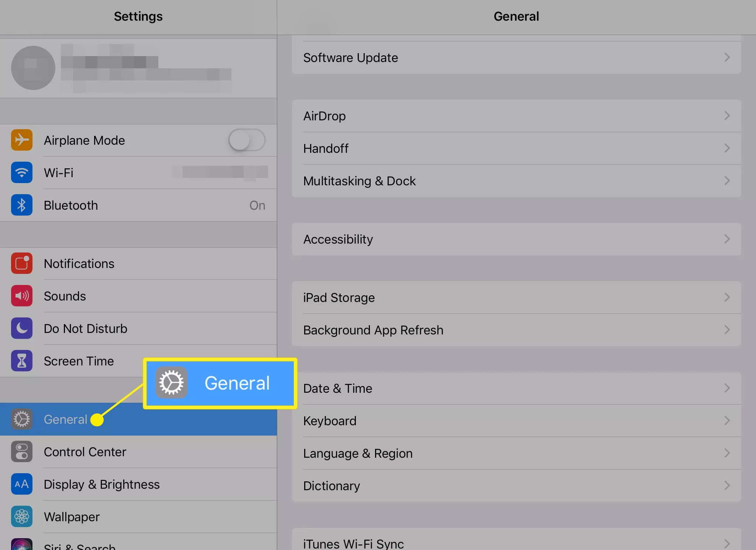The height and width of the screenshot is (550, 756).
Task: Open Bluetooth settings in sidebar
Action: tap(138, 205)
